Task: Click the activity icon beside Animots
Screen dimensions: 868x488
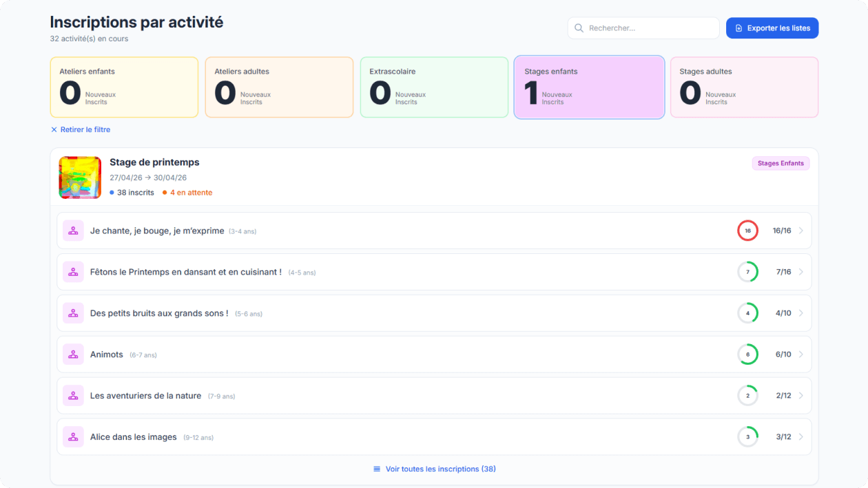Action: [x=73, y=354]
